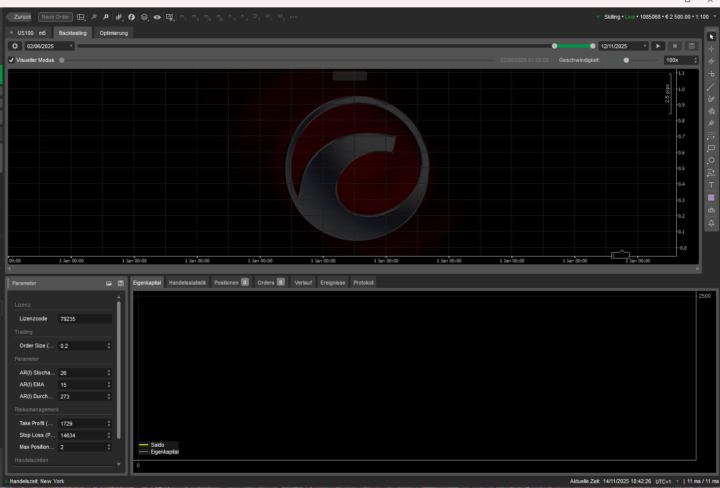This screenshot has width=720, height=488.
Task: Select the text annotation tool
Action: pos(710,185)
